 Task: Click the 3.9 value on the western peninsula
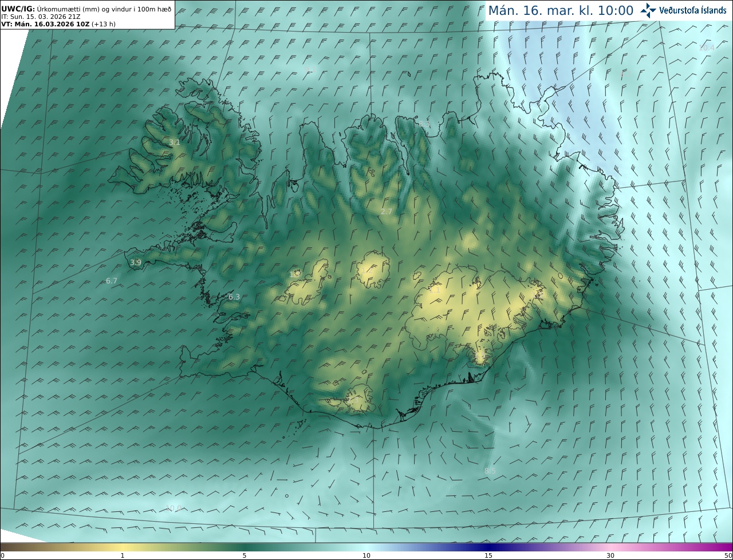pyautogui.click(x=135, y=262)
